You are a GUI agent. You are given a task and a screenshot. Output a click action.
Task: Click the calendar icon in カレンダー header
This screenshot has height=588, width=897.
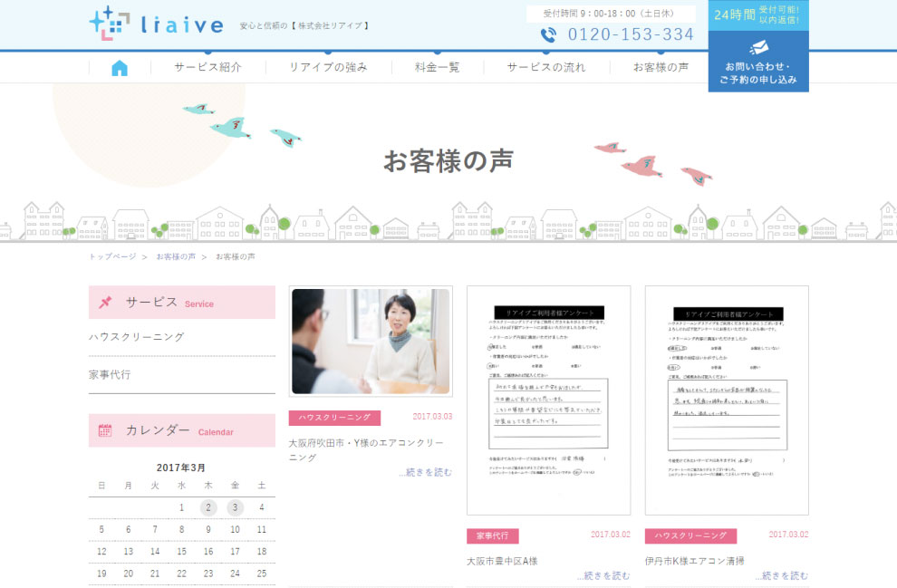pyautogui.click(x=105, y=430)
